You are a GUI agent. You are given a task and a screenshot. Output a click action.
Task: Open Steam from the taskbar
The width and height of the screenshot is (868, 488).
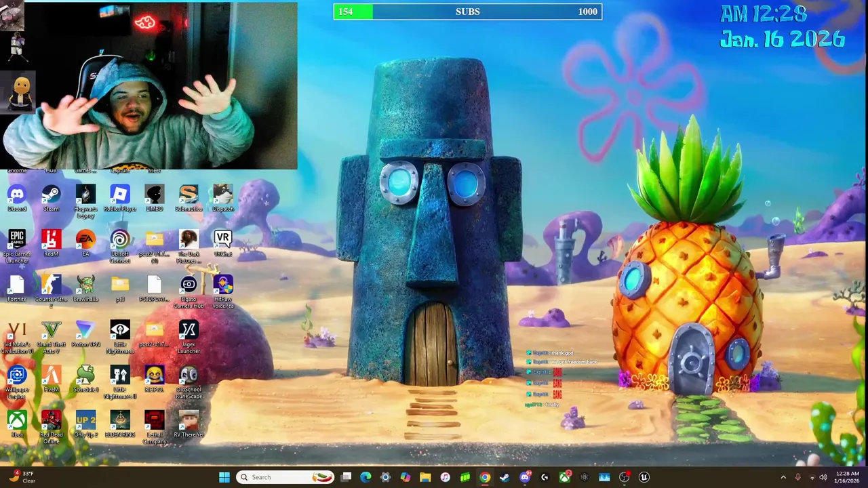(x=505, y=477)
